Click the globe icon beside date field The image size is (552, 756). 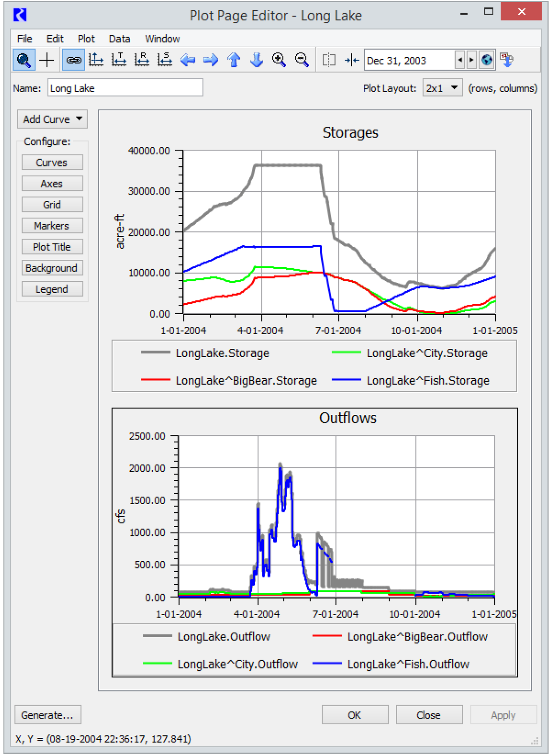pyautogui.click(x=487, y=60)
